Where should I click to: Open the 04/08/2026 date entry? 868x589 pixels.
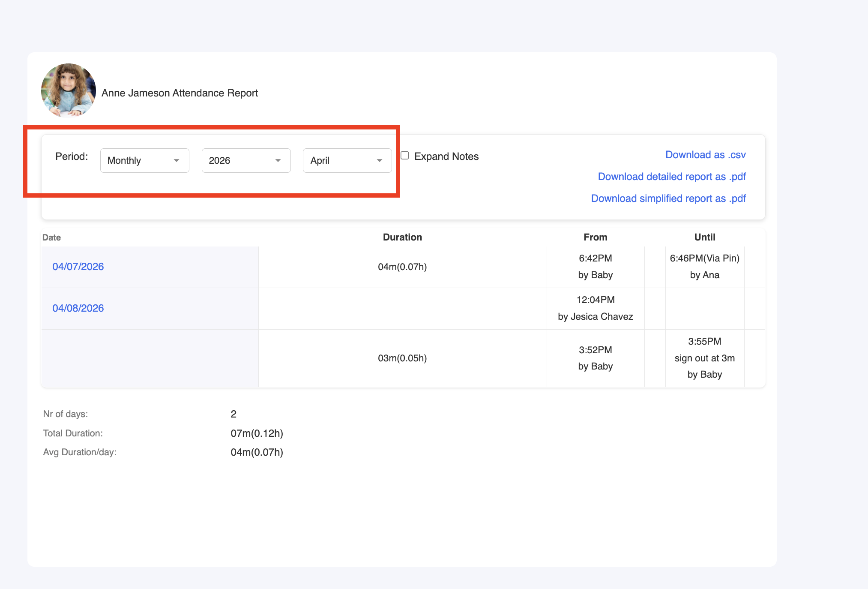point(78,308)
